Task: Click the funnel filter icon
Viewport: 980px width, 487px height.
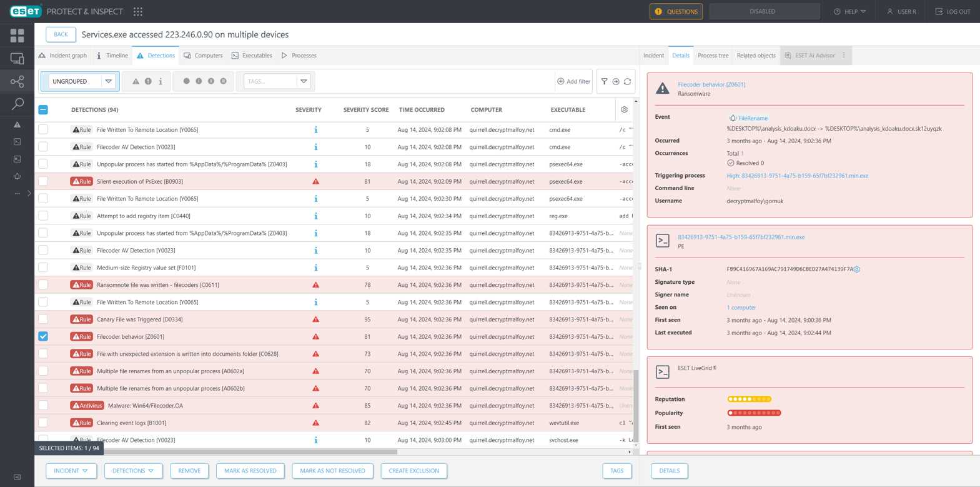Action: click(x=604, y=81)
